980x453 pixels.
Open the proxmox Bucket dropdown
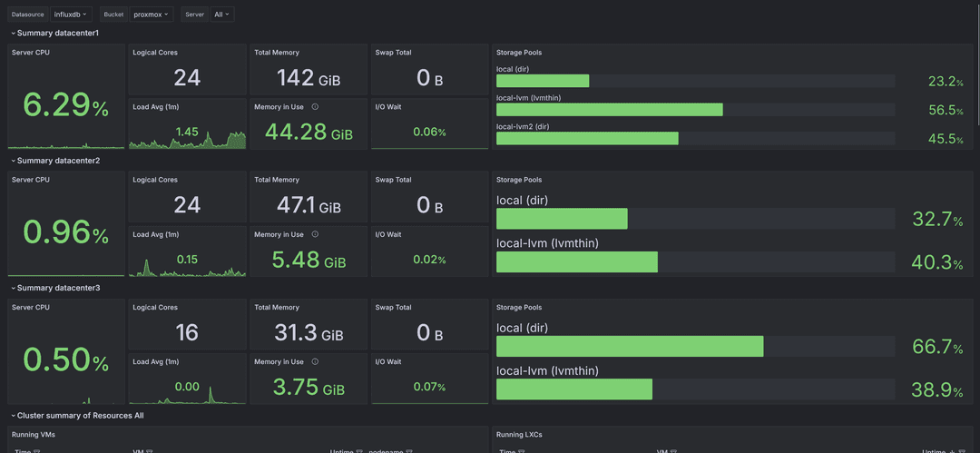(x=152, y=15)
